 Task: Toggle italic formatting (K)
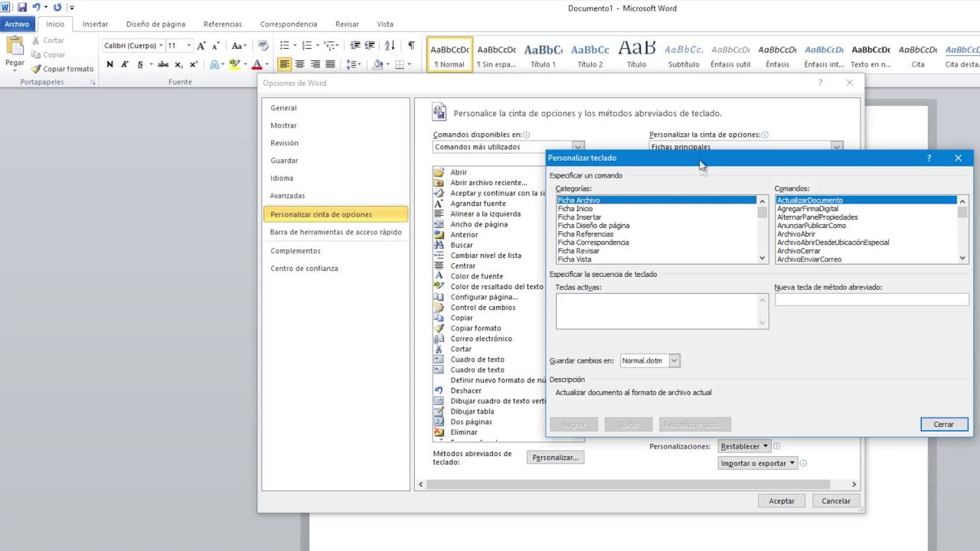click(x=123, y=64)
